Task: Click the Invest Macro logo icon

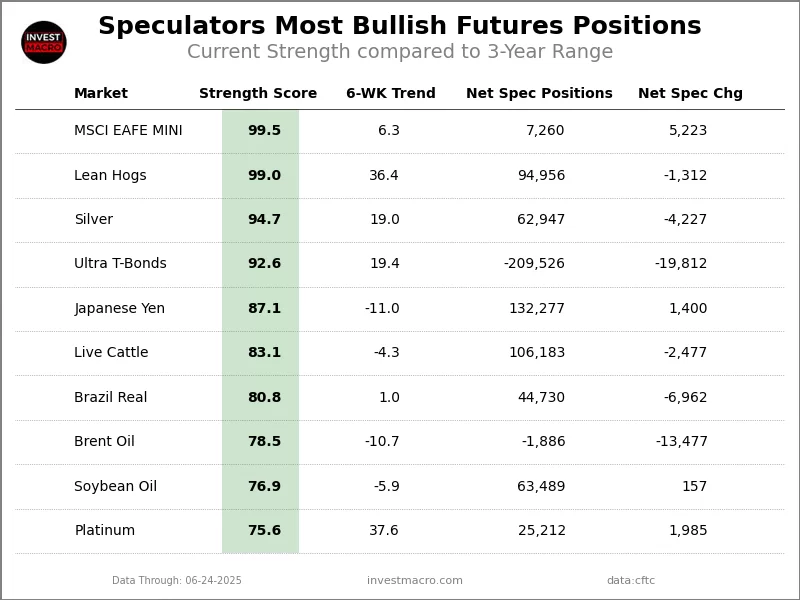Action: (x=44, y=42)
